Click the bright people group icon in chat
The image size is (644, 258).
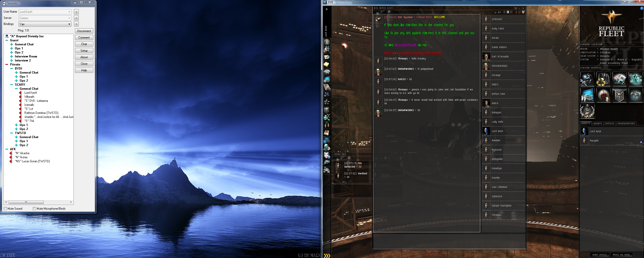[523, 12]
